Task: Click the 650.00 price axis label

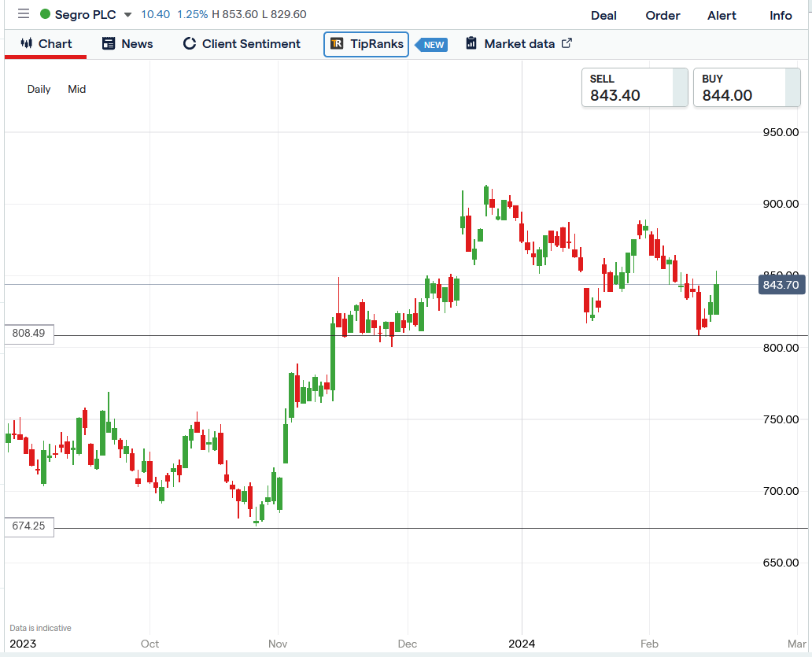Action: (x=781, y=563)
